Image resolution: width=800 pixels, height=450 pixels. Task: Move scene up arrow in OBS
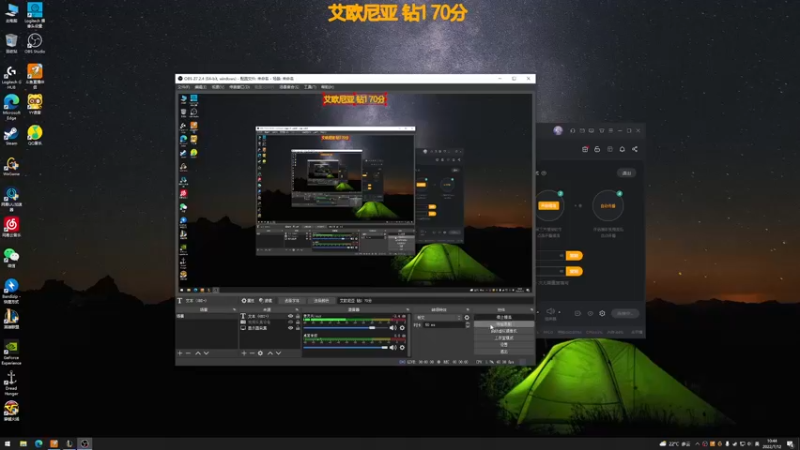(197, 353)
